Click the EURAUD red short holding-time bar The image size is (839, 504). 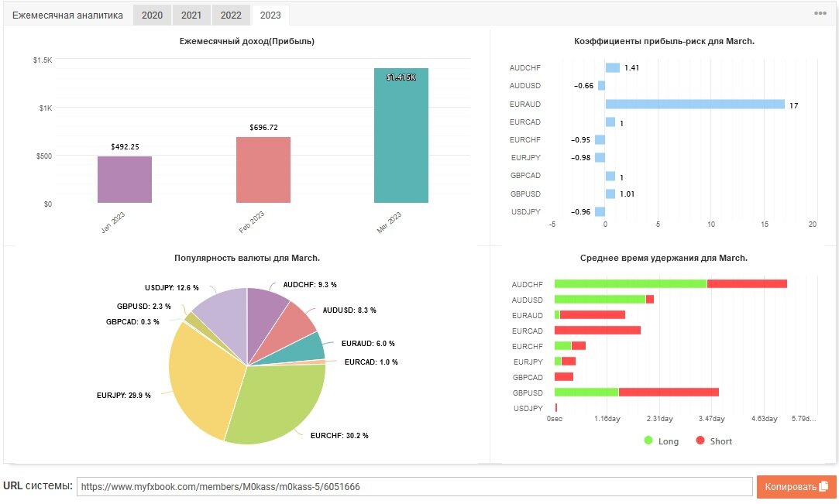point(593,315)
